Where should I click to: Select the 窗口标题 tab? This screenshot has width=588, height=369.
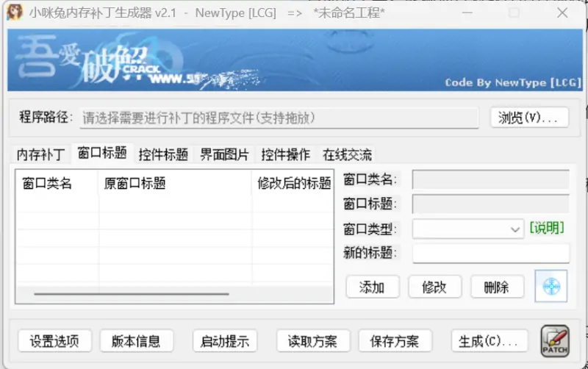coord(102,154)
